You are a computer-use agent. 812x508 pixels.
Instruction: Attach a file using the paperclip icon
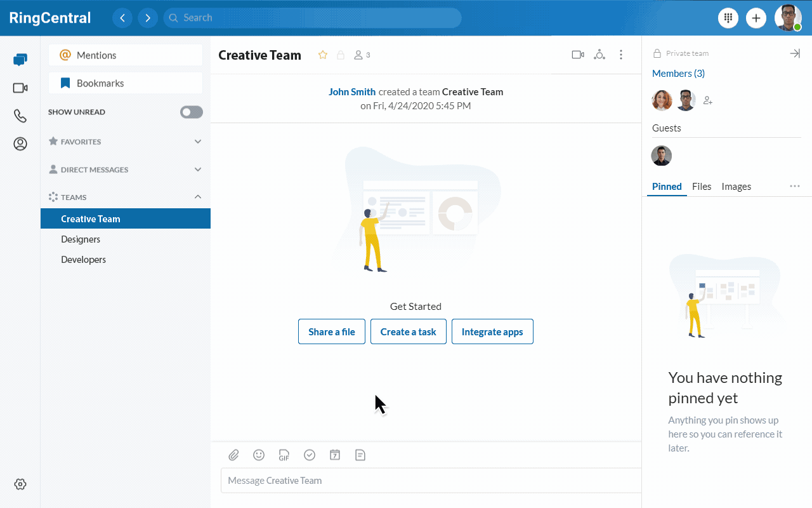pos(233,455)
